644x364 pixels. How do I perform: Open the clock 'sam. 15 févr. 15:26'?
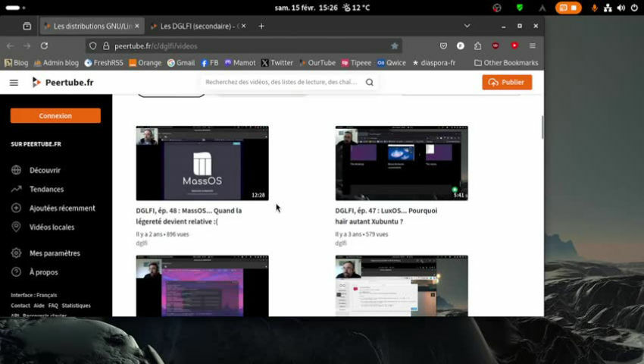(x=306, y=8)
